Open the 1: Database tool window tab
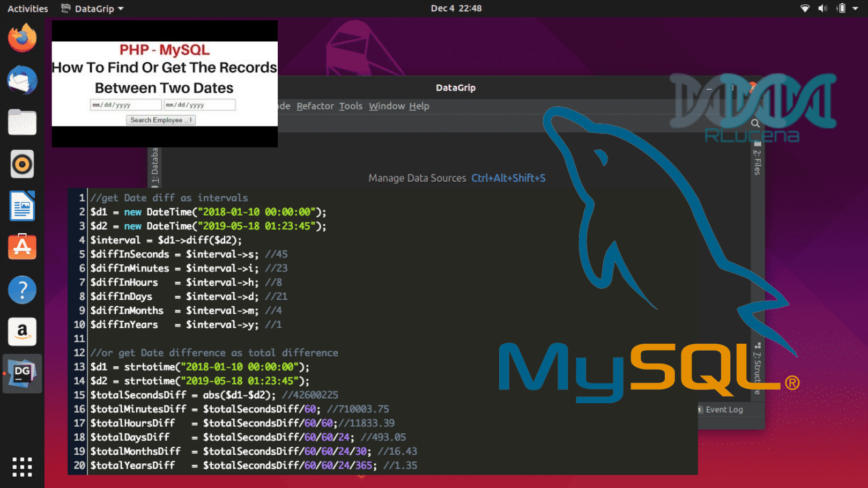The height and width of the screenshot is (488, 868). pos(154,167)
